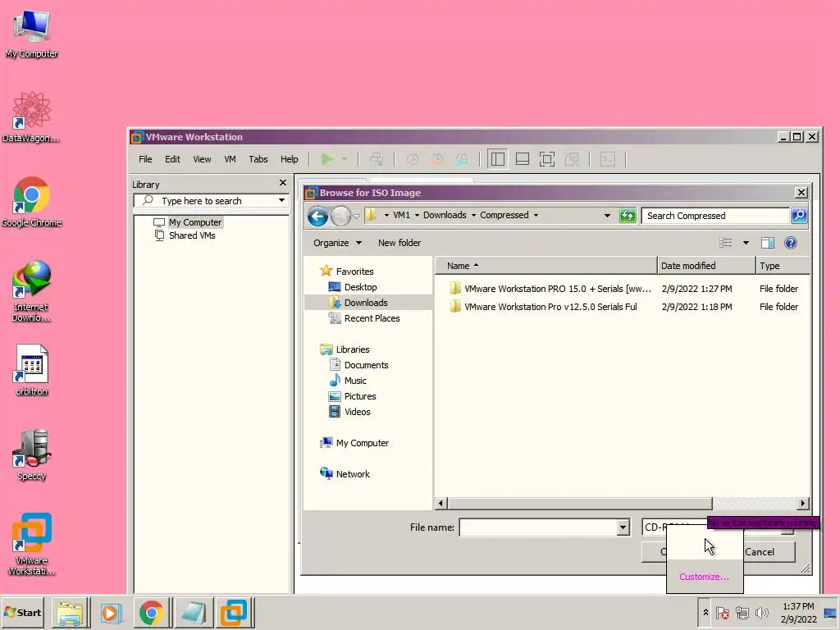This screenshot has width=840, height=630.
Task: Open the address bar previous locations dropdown
Action: pos(607,216)
